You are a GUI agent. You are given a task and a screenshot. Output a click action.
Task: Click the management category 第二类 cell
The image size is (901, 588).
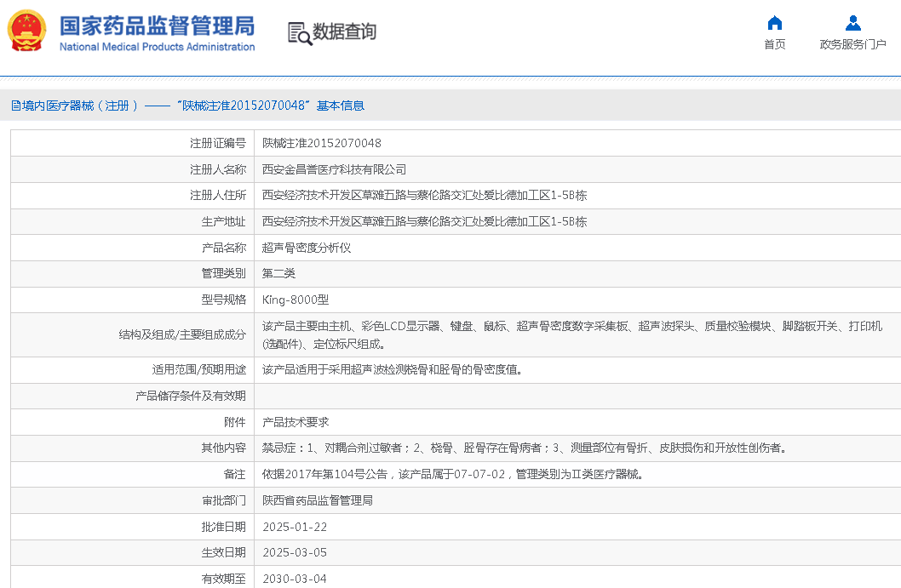pos(278,273)
